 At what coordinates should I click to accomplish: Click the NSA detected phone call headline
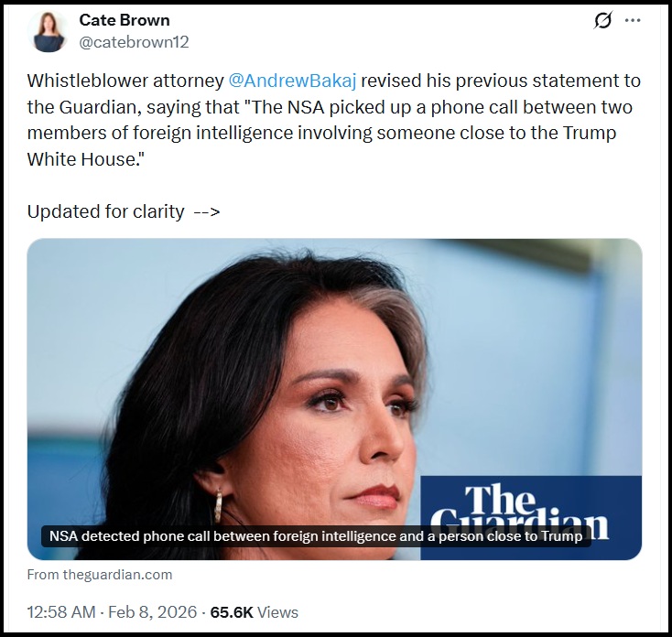(316, 536)
